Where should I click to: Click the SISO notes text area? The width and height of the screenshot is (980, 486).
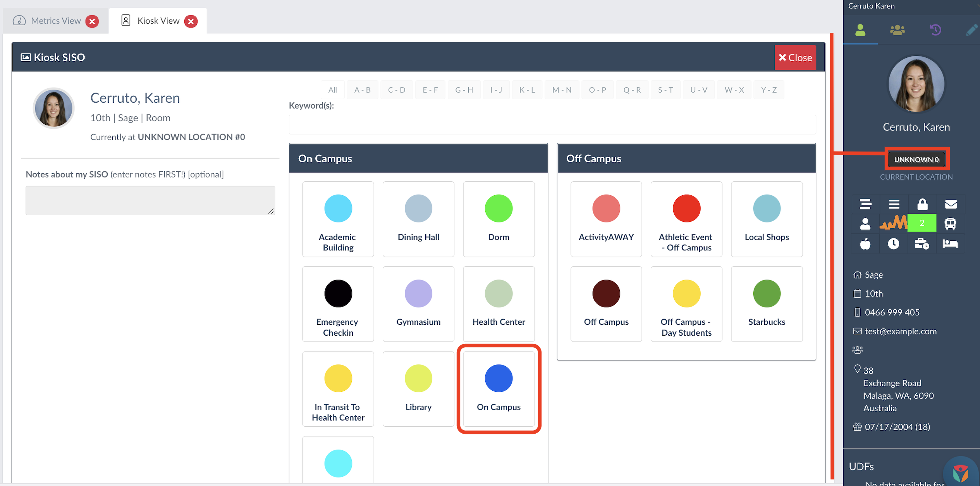[x=150, y=200]
